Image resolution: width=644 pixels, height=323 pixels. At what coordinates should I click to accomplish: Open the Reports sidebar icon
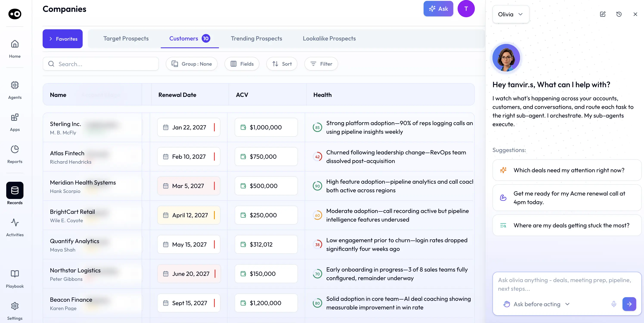coord(15,149)
